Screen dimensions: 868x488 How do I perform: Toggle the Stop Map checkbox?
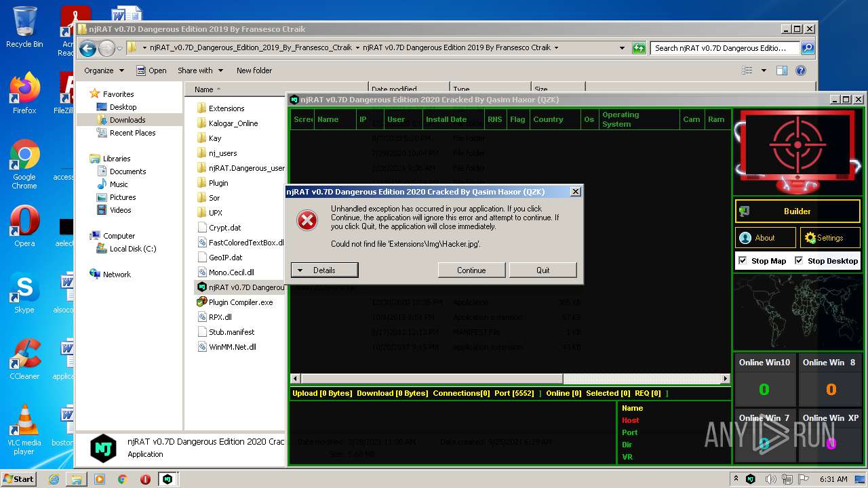[743, 261]
